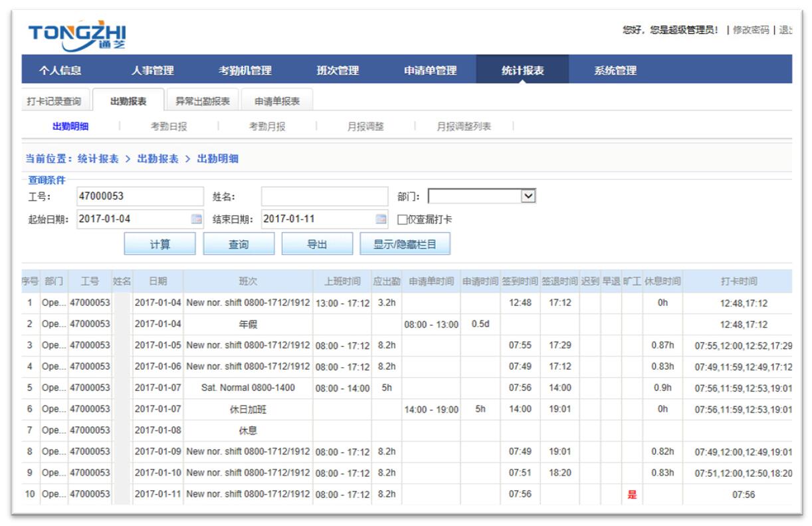The width and height of the screenshot is (812, 526).
Task: Click the 年假 shift cell
Action: pyautogui.click(x=248, y=325)
